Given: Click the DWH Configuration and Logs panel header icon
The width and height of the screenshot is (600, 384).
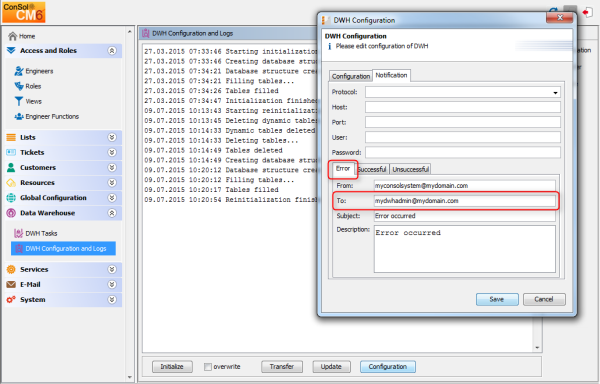Looking at the screenshot, I should point(145,33).
